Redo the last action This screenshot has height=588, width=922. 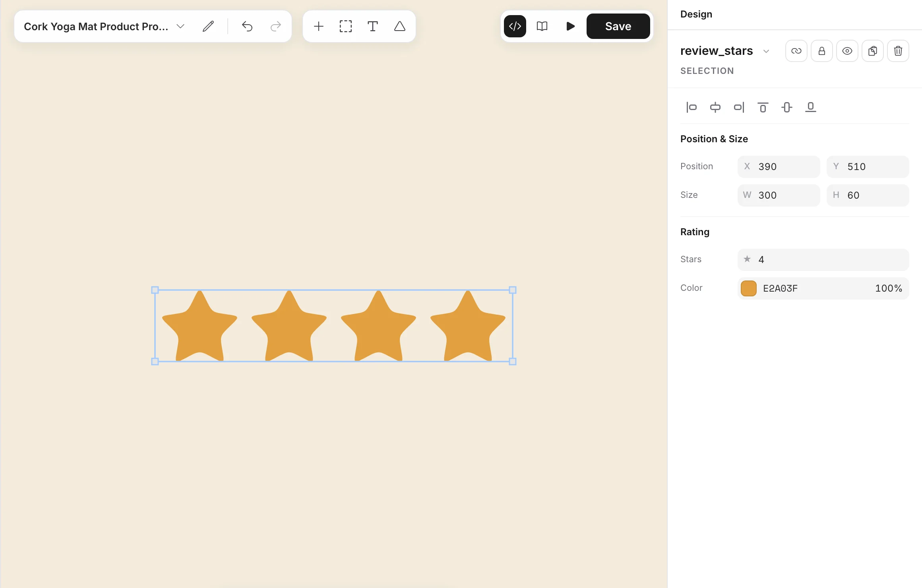(275, 26)
